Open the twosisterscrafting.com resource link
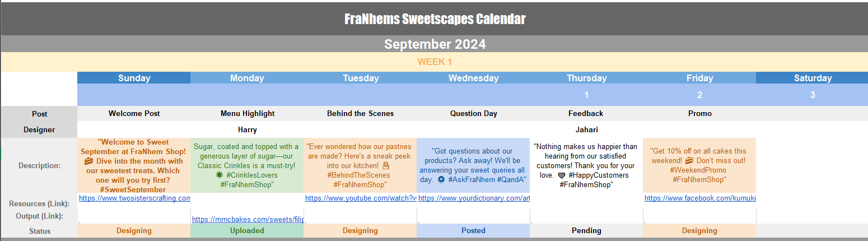Screen dimensions: 868x241 click(x=134, y=198)
